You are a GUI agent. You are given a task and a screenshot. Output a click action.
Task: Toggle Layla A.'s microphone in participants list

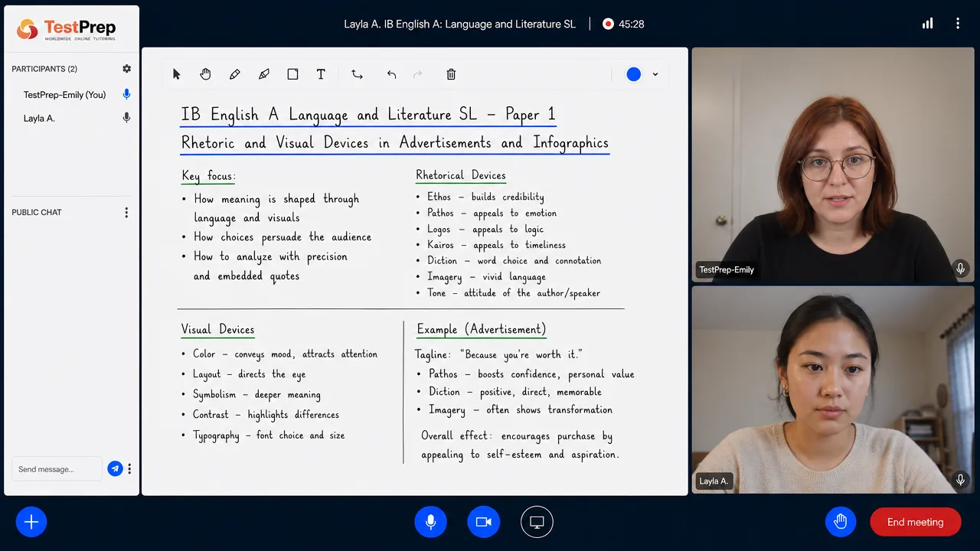pos(127,118)
